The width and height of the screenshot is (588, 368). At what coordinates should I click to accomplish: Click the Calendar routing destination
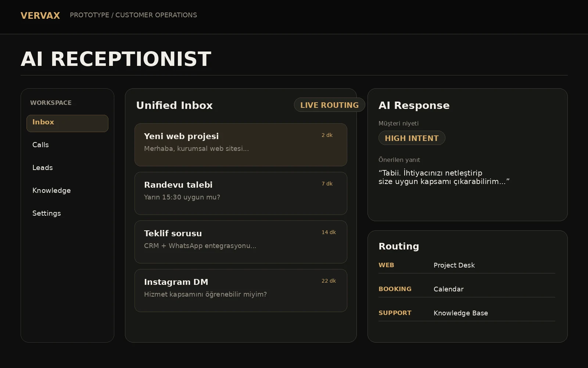[x=448, y=289]
